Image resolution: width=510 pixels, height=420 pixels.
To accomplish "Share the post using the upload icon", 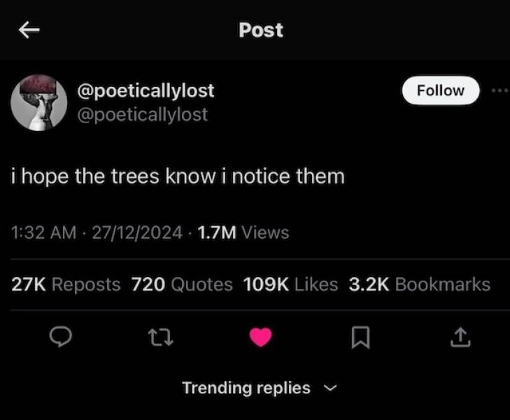I will [459, 338].
